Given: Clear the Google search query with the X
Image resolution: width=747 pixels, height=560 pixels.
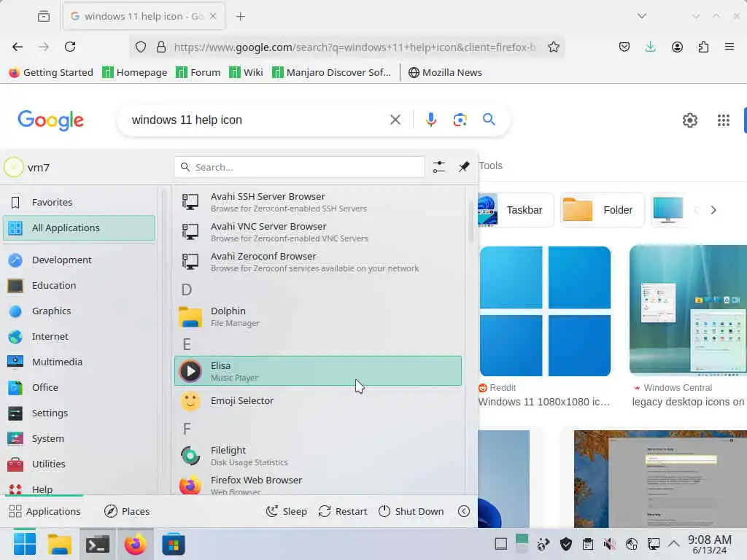Looking at the screenshot, I should point(395,120).
